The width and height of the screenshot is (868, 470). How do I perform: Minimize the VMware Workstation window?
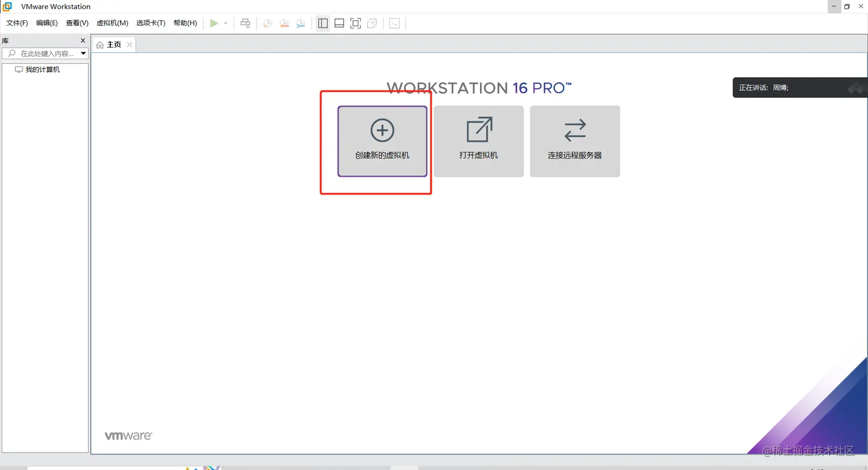coord(834,6)
